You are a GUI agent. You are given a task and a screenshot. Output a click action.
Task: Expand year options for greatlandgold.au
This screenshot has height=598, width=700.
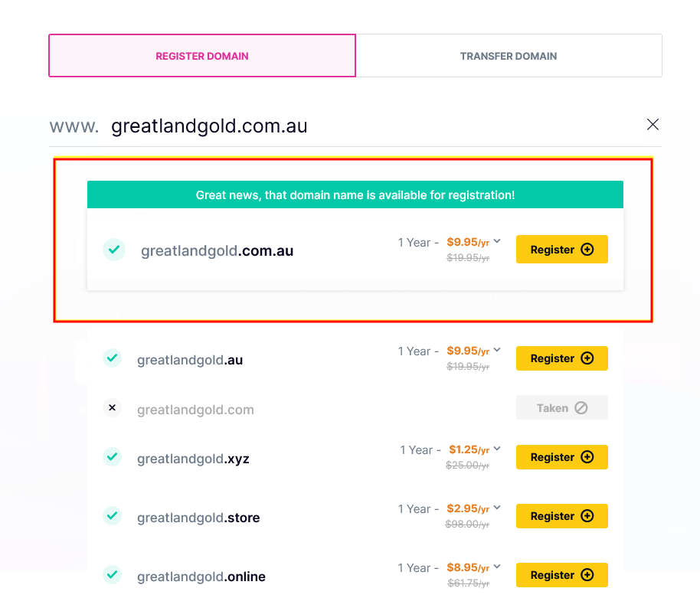click(497, 350)
